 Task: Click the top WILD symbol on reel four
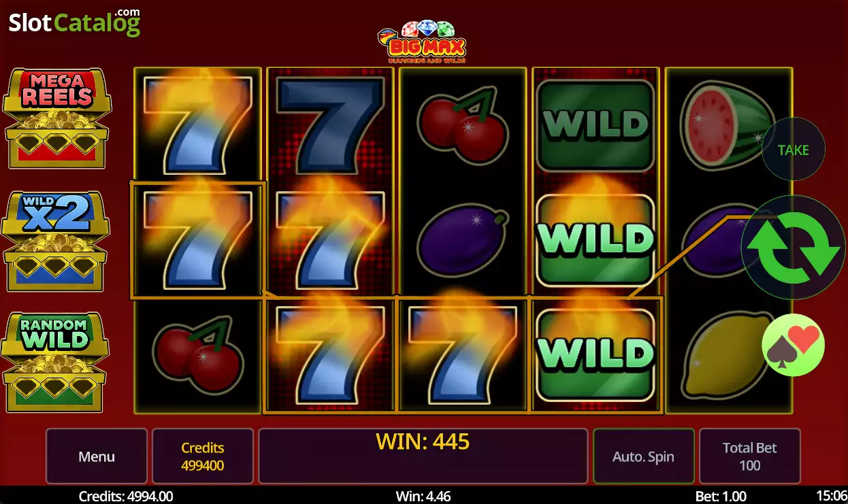596,126
